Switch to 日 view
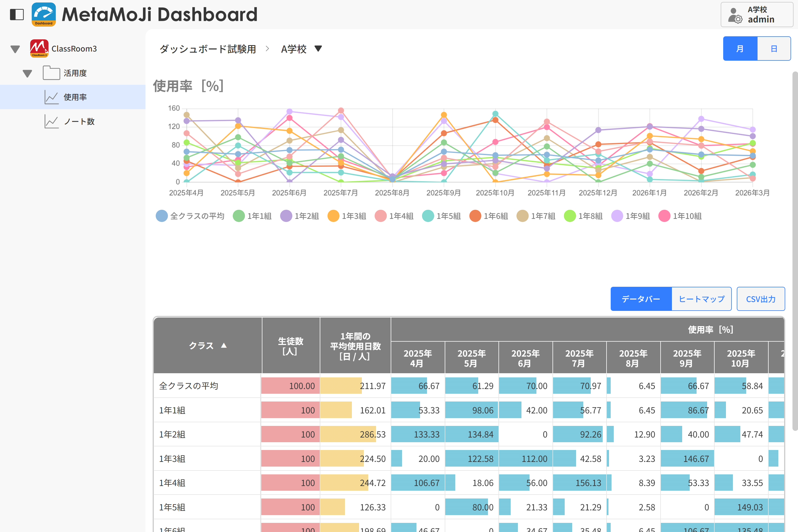 (x=774, y=49)
